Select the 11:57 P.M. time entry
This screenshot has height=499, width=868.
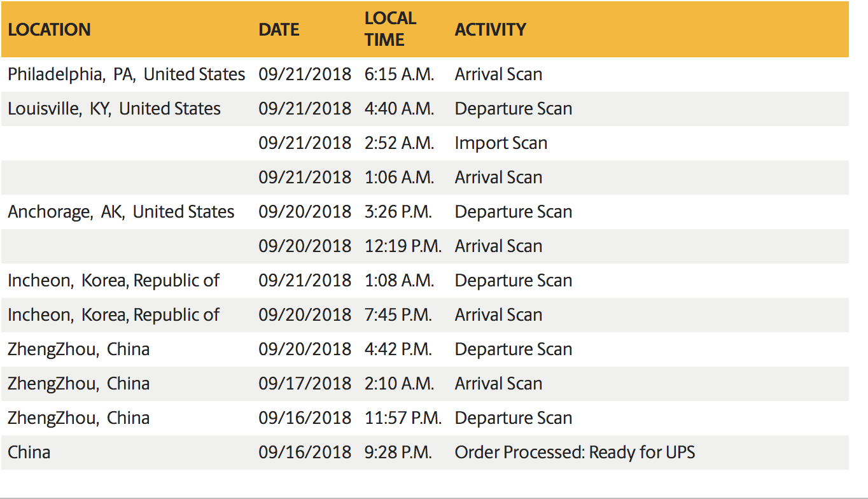pos(403,418)
